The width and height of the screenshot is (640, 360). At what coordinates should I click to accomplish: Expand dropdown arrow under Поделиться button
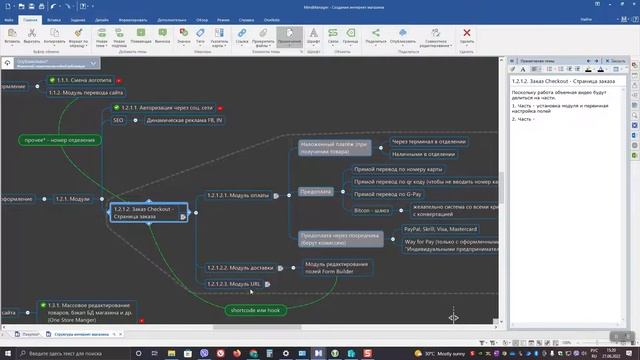click(376, 45)
